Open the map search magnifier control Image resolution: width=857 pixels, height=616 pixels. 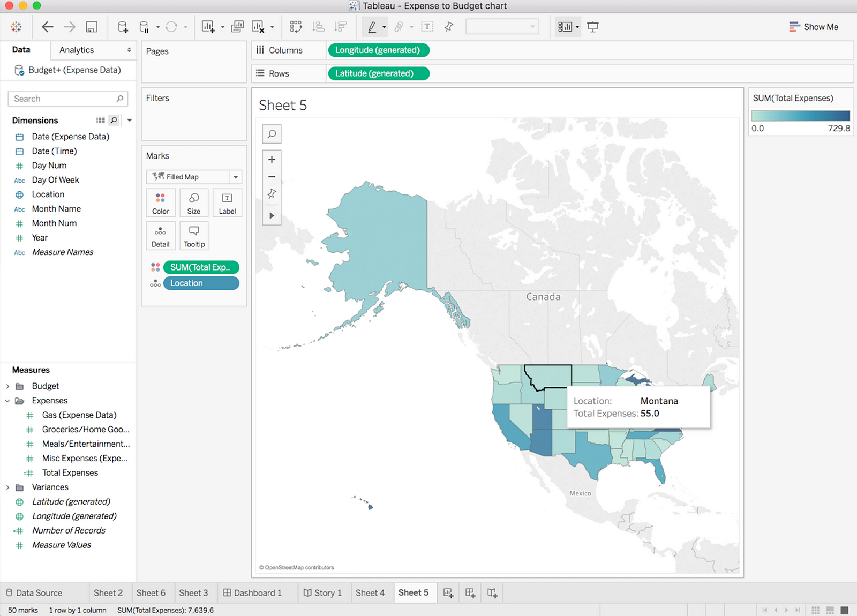click(272, 134)
